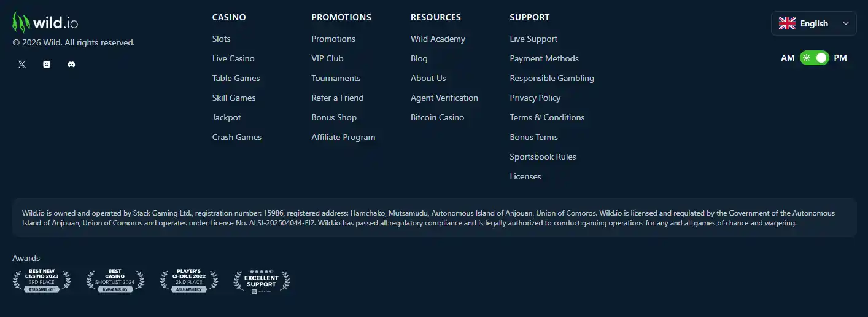Click the UK flag in language selector

[x=787, y=23]
